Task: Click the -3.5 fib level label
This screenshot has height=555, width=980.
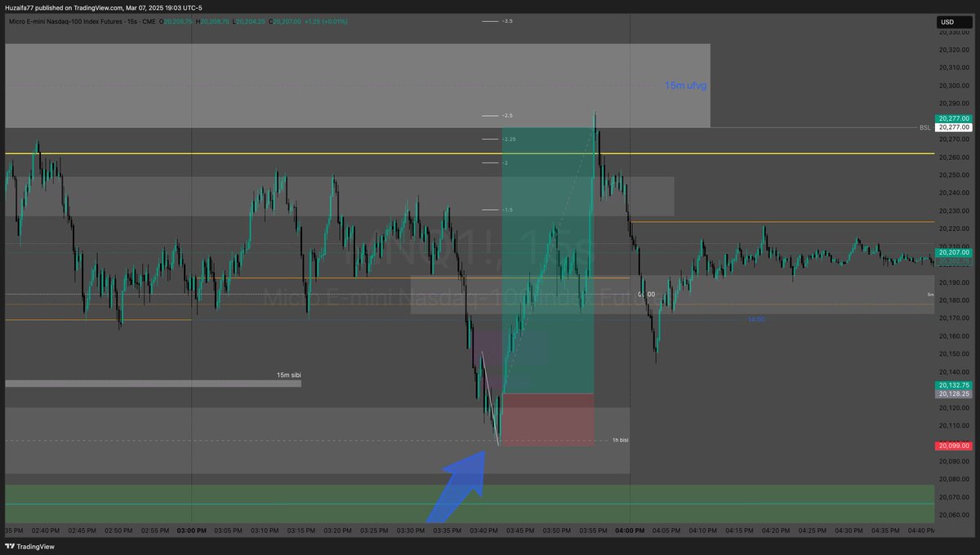Action: click(x=507, y=21)
